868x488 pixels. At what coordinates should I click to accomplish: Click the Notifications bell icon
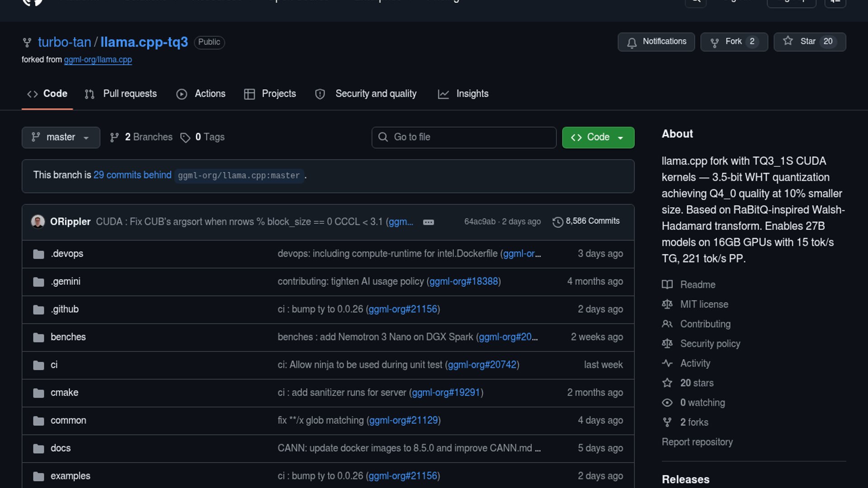point(632,42)
